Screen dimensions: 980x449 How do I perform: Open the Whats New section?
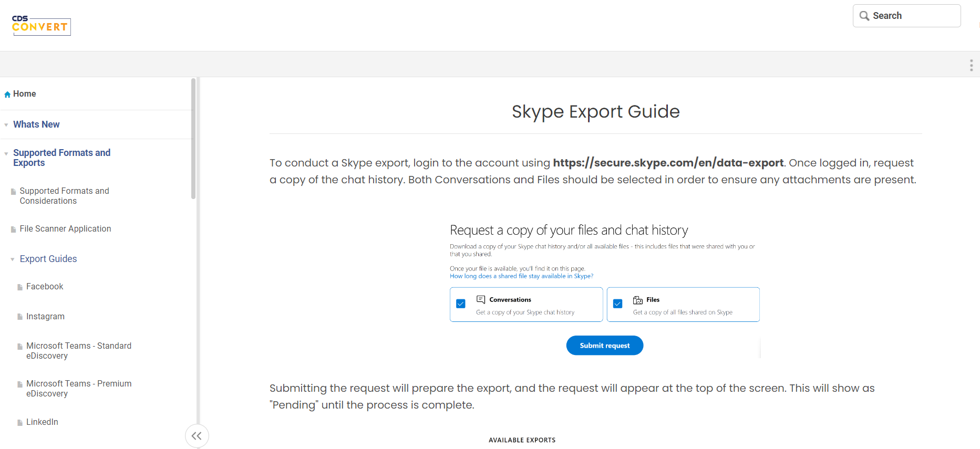(36, 124)
